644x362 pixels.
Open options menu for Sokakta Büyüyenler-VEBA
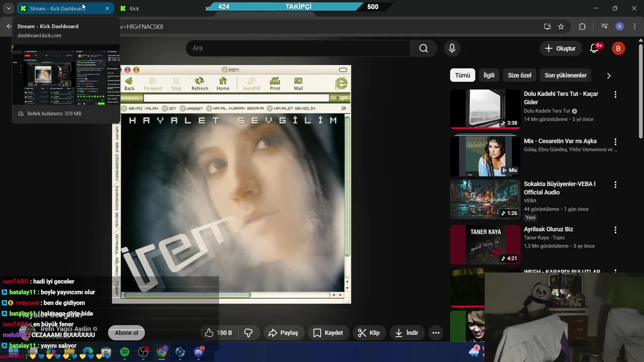click(x=615, y=185)
